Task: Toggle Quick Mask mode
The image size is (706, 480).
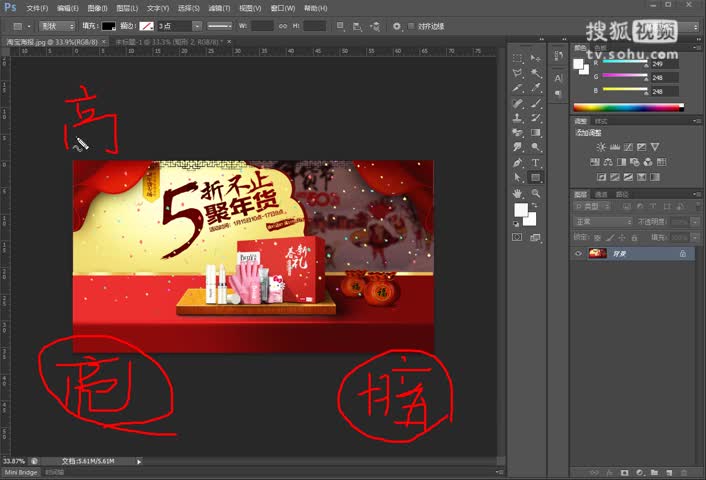Action: coord(517,237)
